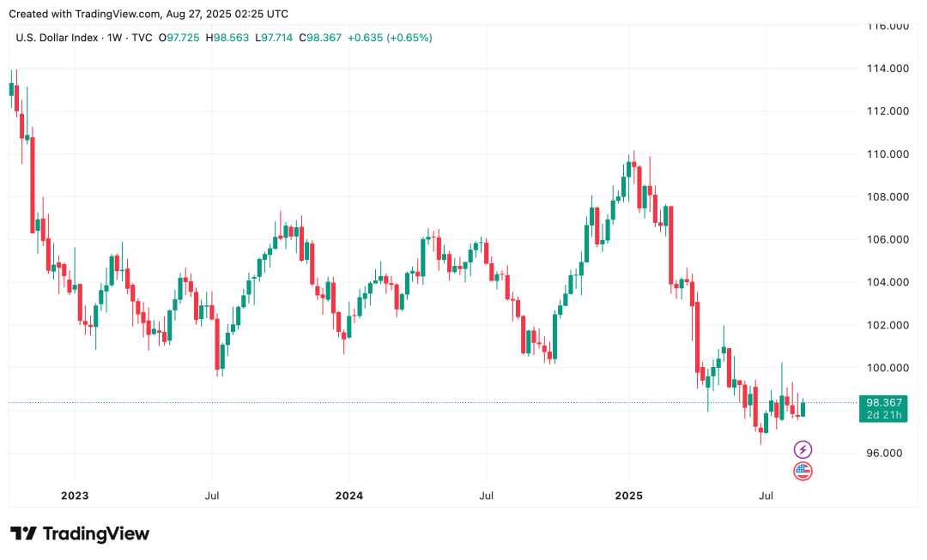Viewport: 927px width, 560px height.
Task: Click the 100.000 price scale label
Action: 888,367
